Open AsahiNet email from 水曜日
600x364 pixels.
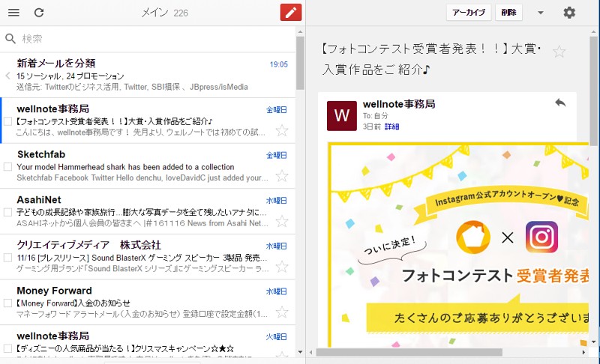click(148, 212)
